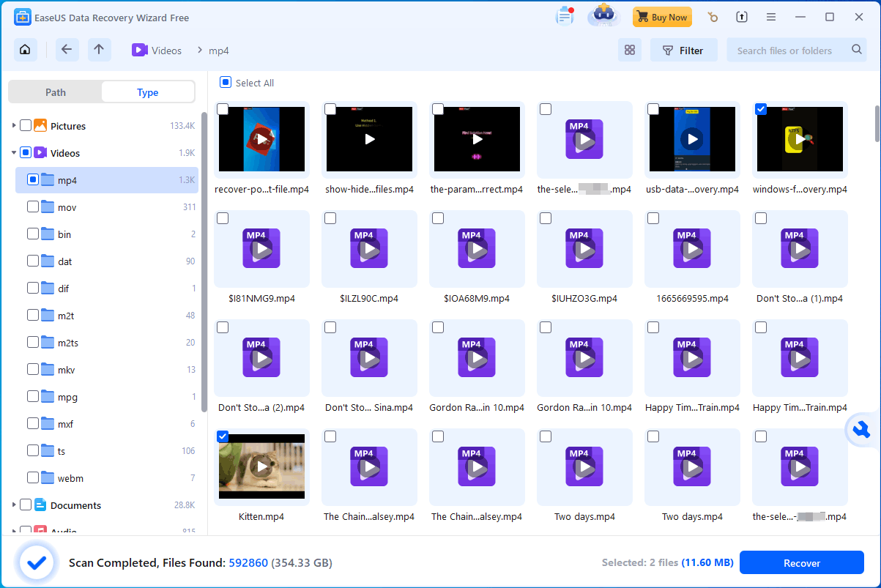Click the Don't Sto... Sina.mp4 filename
Image resolution: width=881 pixels, height=588 pixels.
369,408
